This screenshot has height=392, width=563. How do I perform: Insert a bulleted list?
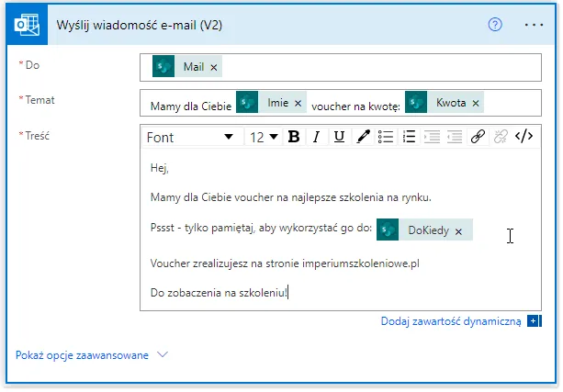click(387, 137)
